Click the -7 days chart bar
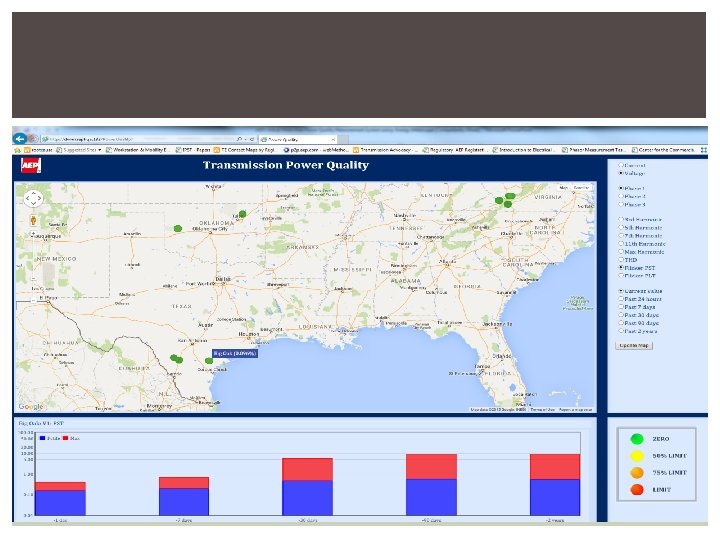The height and width of the screenshot is (540, 720). tap(184, 496)
